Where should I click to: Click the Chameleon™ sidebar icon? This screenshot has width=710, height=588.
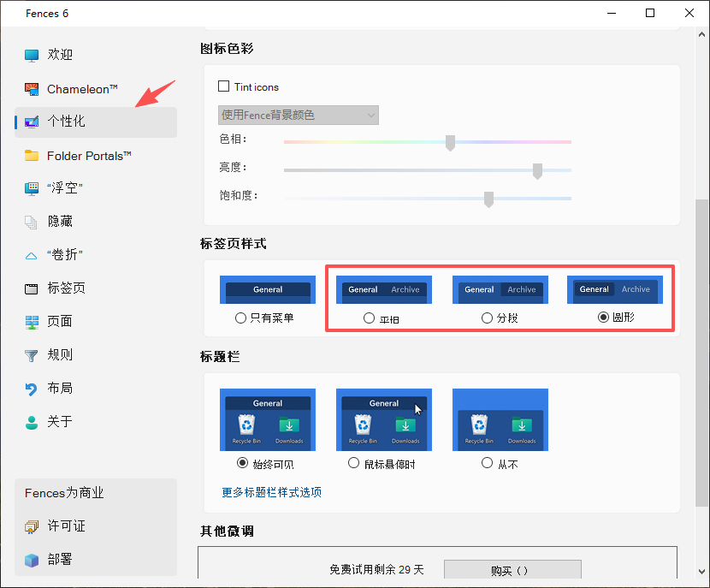[32, 89]
